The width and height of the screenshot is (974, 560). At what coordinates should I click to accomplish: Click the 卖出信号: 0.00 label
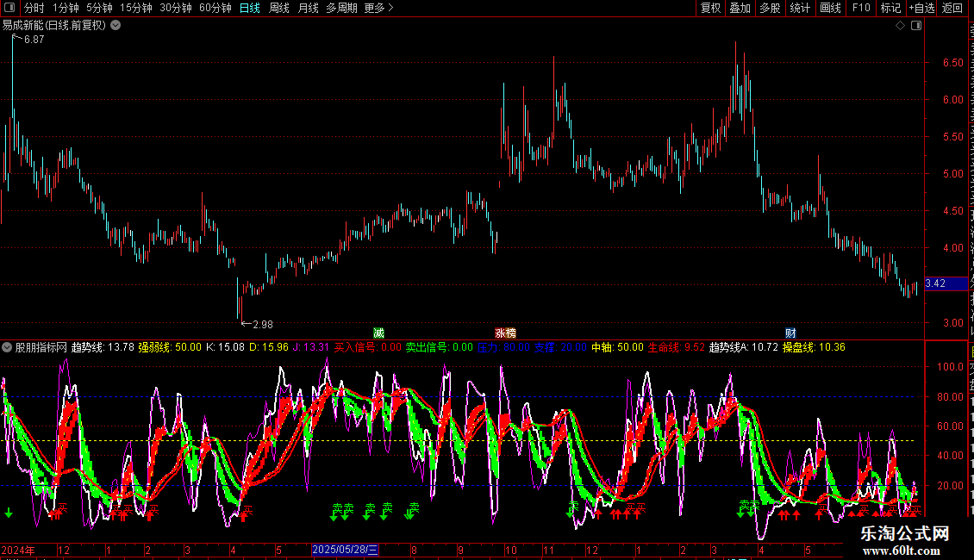coord(440,348)
